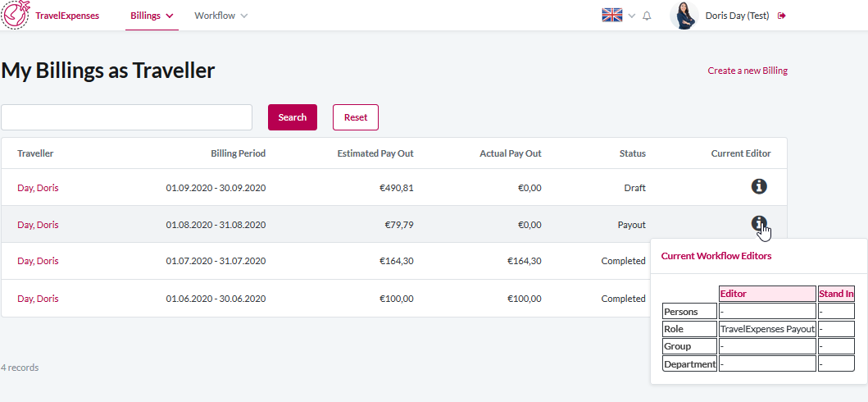The height and width of the screenshot is (402, 868).
Task: Click the UK flag language icon
Action: (x=612, y=16)
